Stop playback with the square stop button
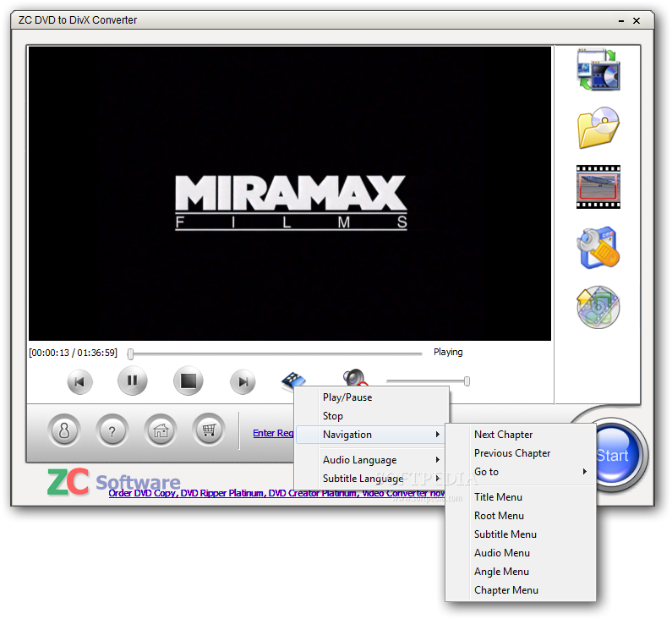This screenshot has height=619, width=672. (x=188, y=381)
